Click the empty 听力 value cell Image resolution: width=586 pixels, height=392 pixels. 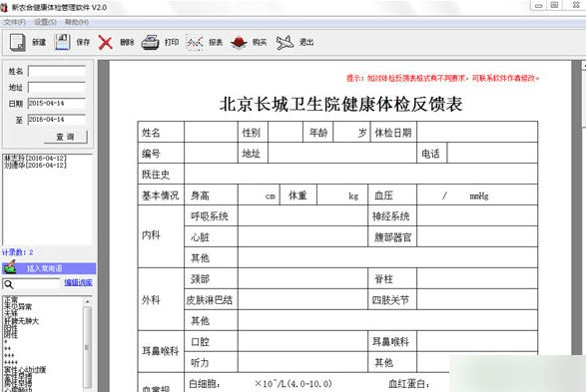[x=302, y=362]
